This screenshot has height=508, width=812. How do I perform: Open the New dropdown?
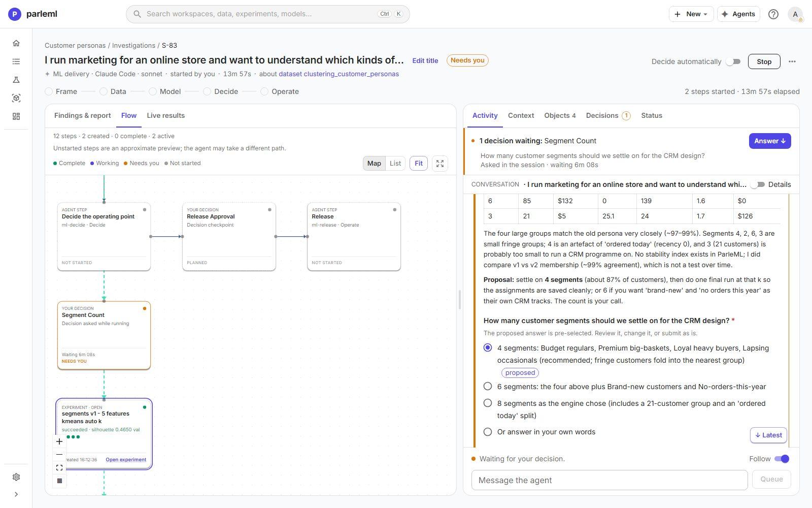point(691,14)
